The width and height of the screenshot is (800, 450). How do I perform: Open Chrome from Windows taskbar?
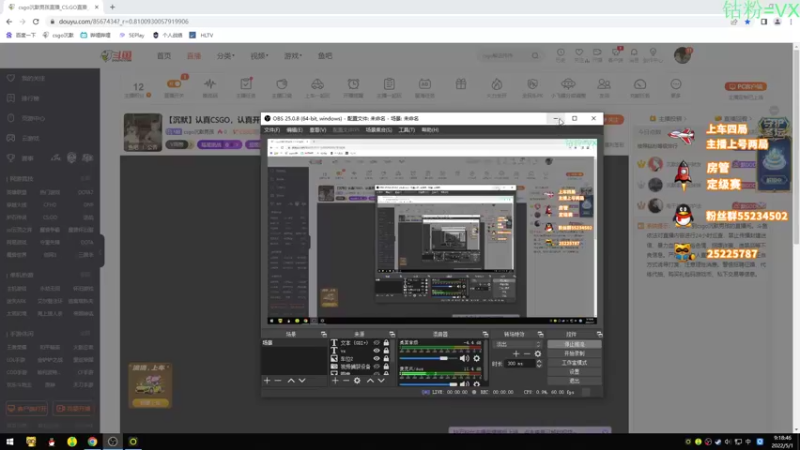(x=92, y=441)
